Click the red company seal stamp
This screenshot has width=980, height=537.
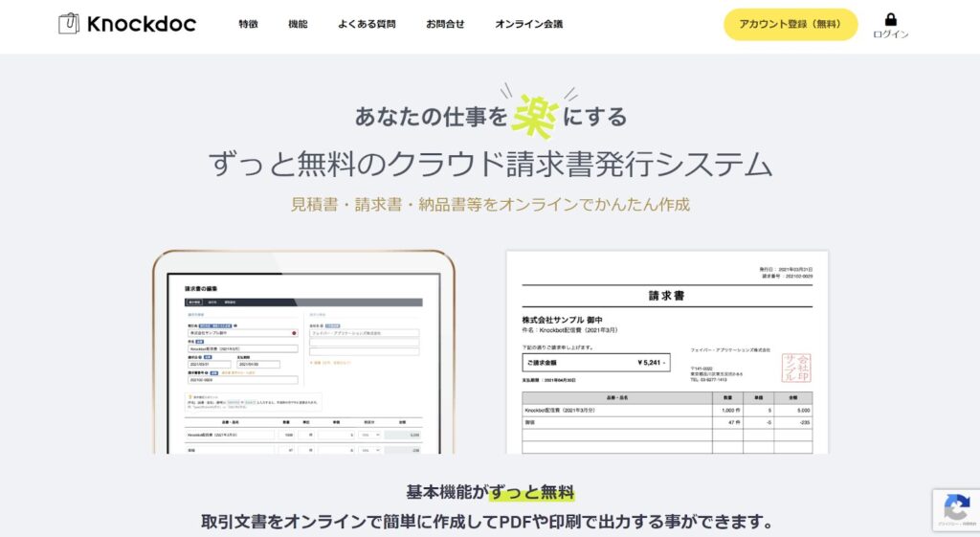pos(795,368)
